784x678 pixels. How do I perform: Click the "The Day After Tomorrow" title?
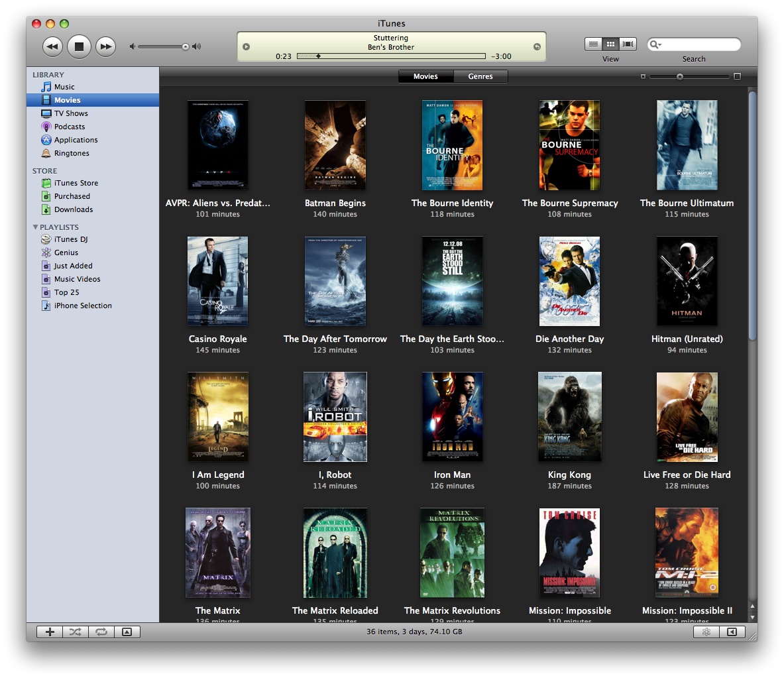coord(335,339)
